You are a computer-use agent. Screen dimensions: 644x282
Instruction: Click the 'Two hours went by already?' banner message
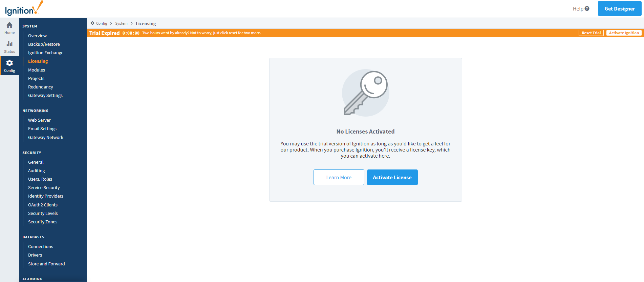pos(201,33)
